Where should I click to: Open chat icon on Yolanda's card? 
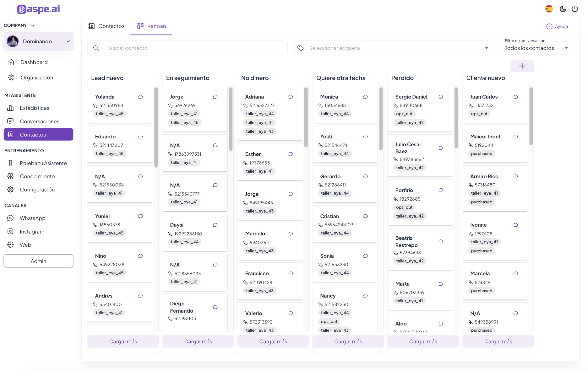140,97
